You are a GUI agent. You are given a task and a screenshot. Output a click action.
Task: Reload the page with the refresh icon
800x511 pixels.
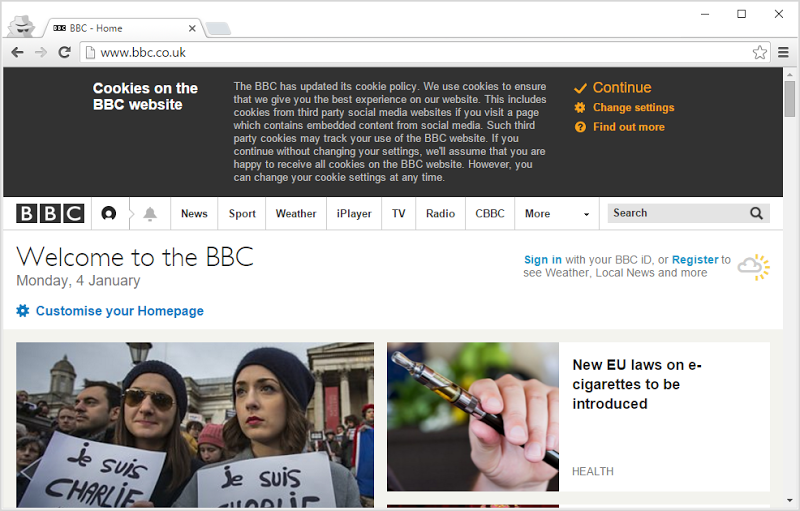click(x=64, y=52)
